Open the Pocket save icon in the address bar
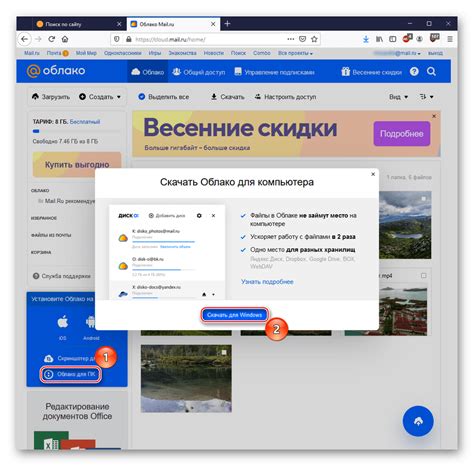 (x=302, y=39)
